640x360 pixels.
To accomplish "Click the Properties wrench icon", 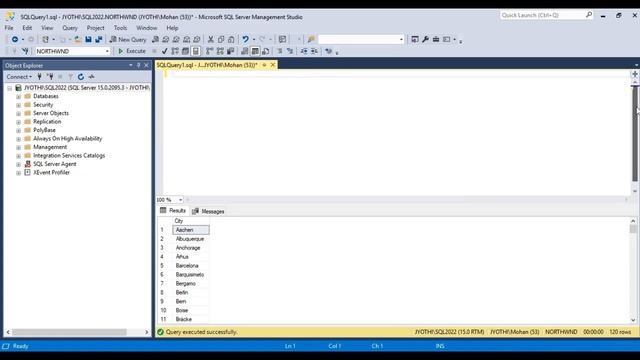I will pos(425,40).
